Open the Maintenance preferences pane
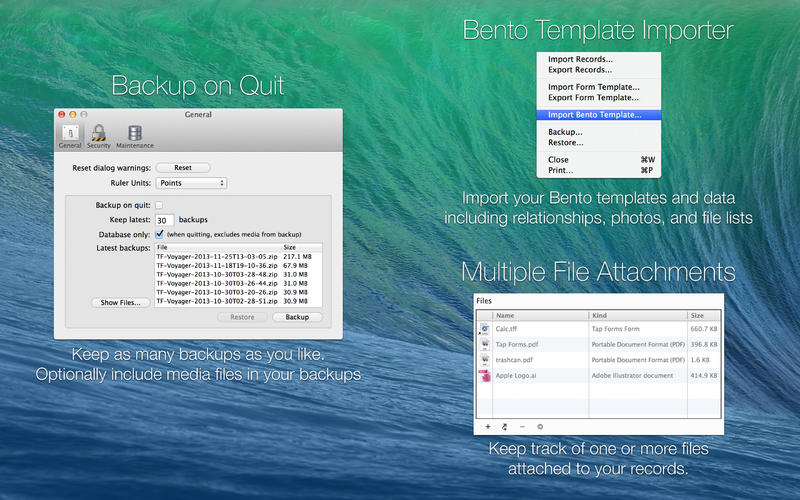This screenshot has height=500, width=800. click(x=134, y=136)
